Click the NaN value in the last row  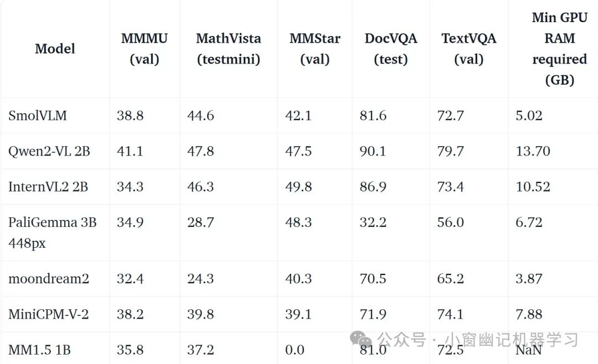click(528, 350)
